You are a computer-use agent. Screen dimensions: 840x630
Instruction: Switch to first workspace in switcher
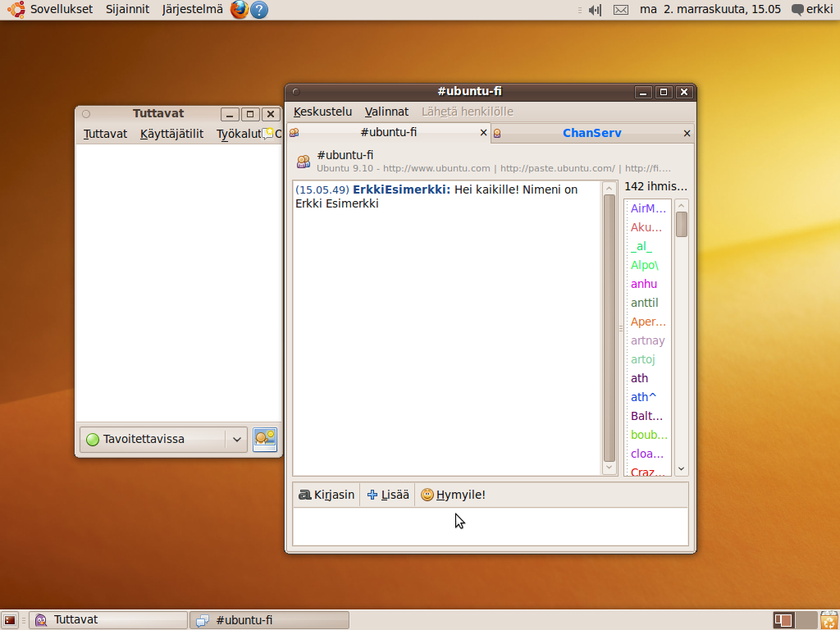[783, 620]
